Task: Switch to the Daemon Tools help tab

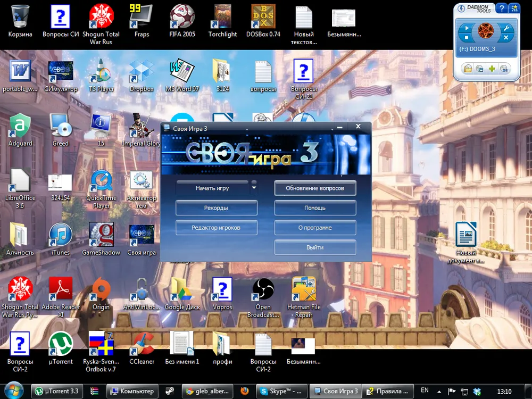Action: 501,8
